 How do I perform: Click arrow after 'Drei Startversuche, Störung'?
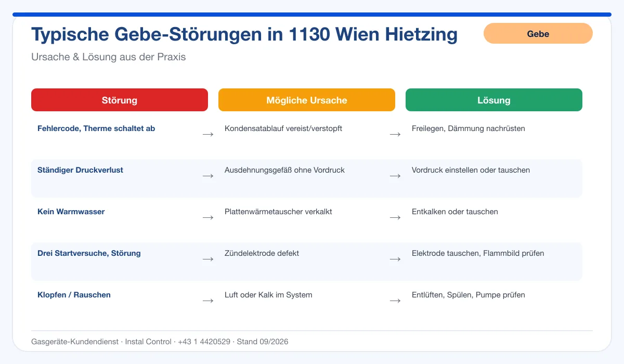(x=208, y=259)
